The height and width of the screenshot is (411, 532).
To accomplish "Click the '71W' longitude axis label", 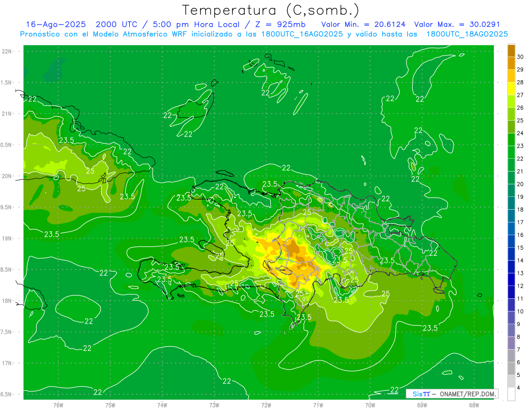I will click(x=318, y=405).
